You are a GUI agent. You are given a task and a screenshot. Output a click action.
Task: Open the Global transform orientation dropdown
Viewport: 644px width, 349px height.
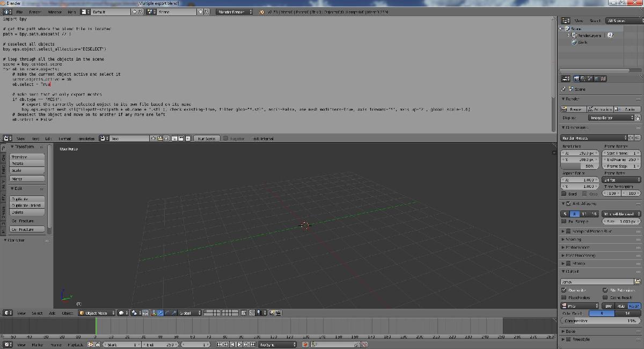pos(186,313)
